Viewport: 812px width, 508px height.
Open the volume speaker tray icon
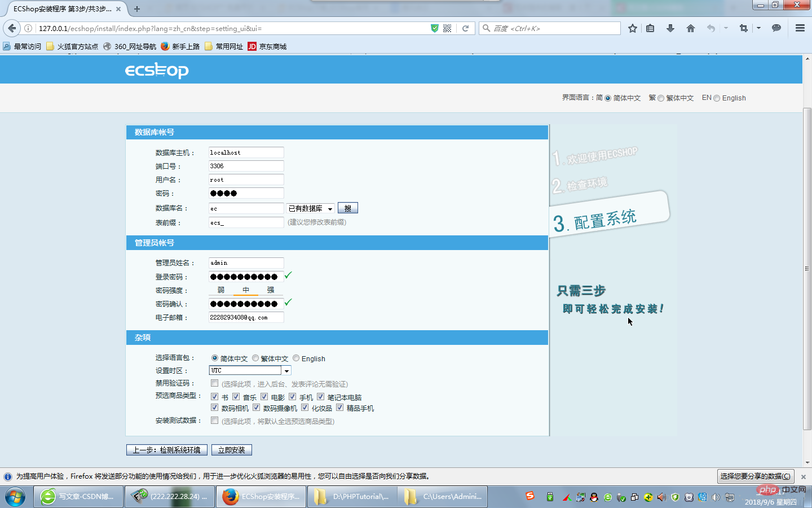[x=716, y=497]
